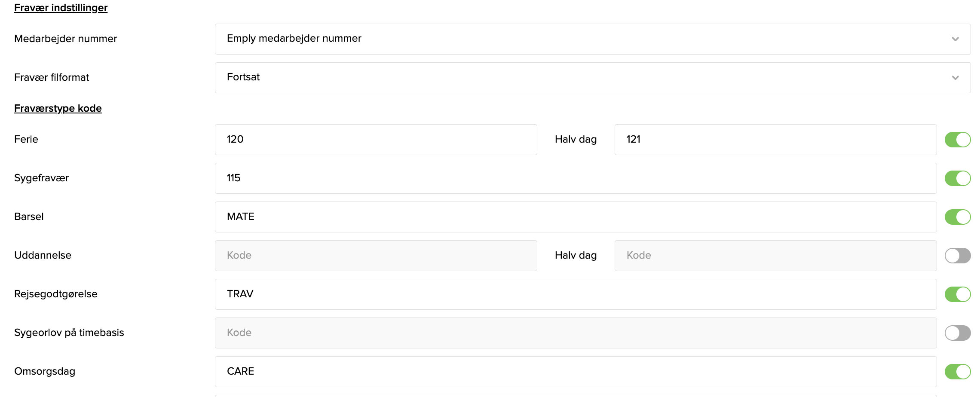Image resolution: width=980 pixels, height=397 pixels.
Task: Focus the Sygefravær code field
Action: (x=576, y=178)
